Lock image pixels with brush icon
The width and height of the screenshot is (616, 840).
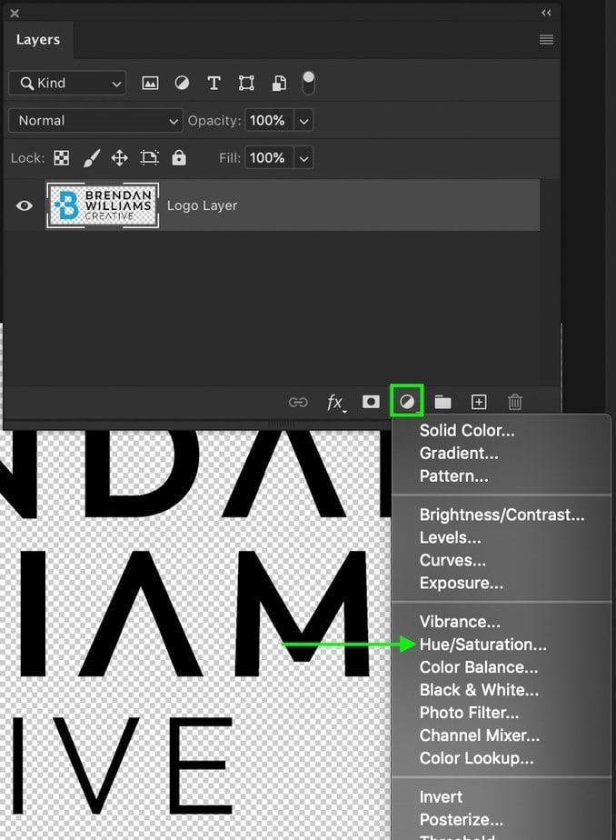tap(92, 158)
